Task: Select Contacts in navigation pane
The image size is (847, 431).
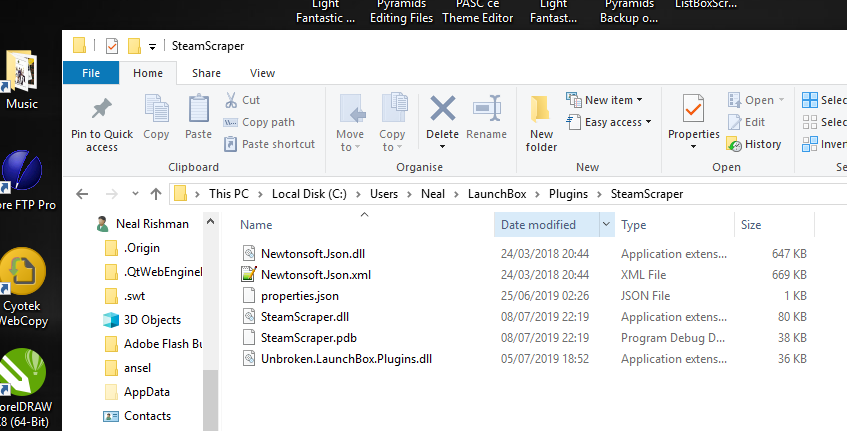Action: pos(147,416)
